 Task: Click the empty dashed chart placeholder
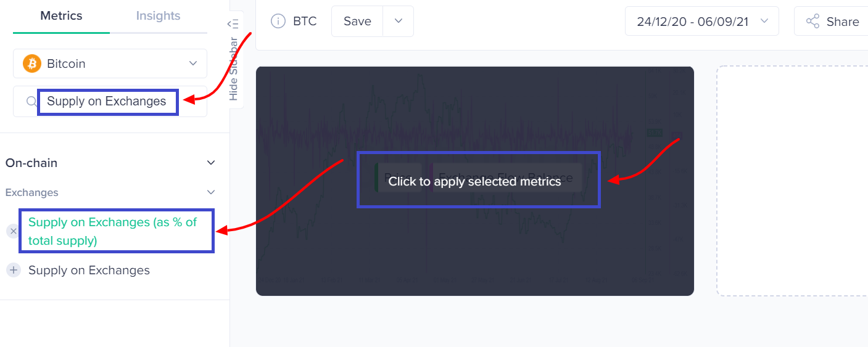(792, 181)
